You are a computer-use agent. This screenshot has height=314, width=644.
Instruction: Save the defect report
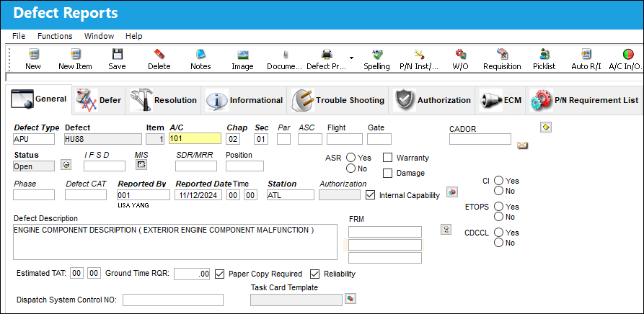[x=118, y=54]
